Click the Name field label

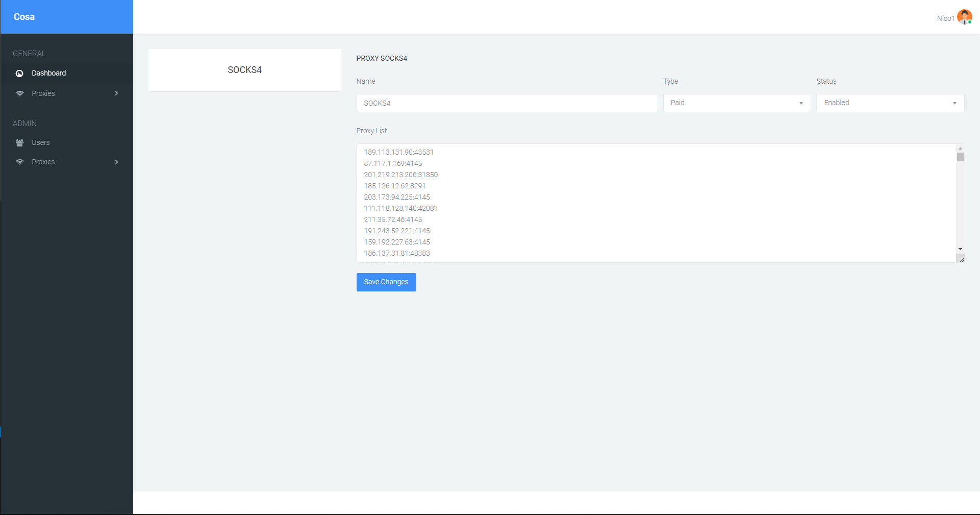(x=366, y=81)
